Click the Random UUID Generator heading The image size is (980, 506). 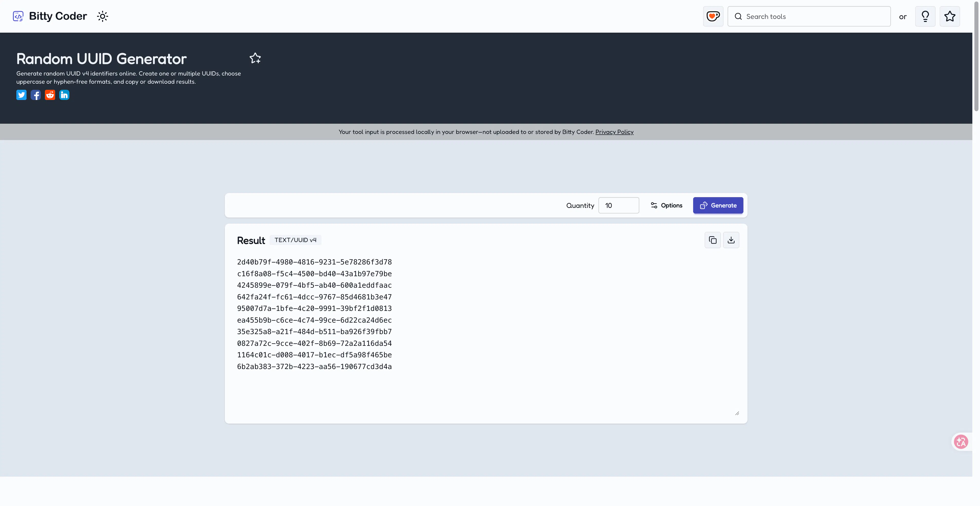tap(102, 59)
